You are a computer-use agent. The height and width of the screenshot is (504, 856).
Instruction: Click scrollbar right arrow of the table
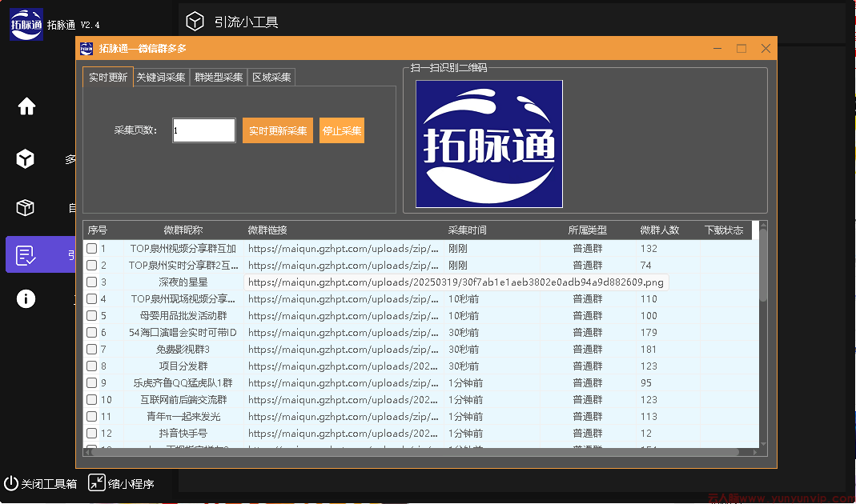coord(755,452)
